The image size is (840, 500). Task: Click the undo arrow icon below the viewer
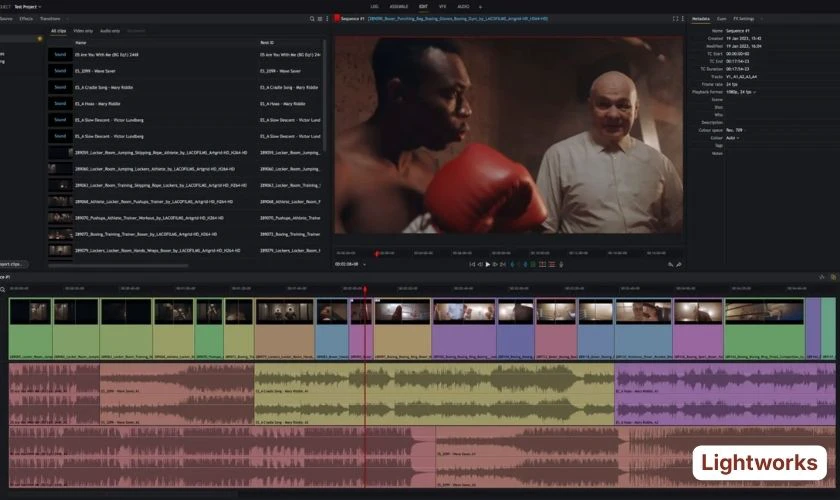coord(670,264)
